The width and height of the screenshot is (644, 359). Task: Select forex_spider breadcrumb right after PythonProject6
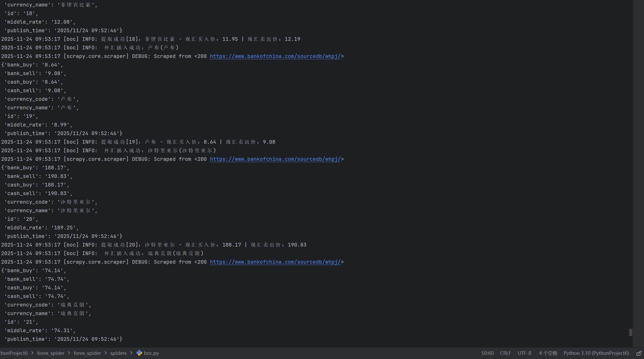(x=51, y=353)
